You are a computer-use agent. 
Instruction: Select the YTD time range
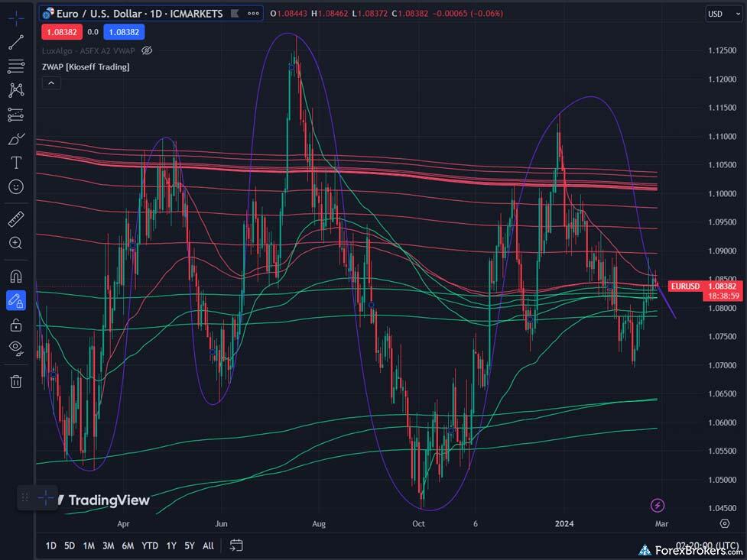150,545
